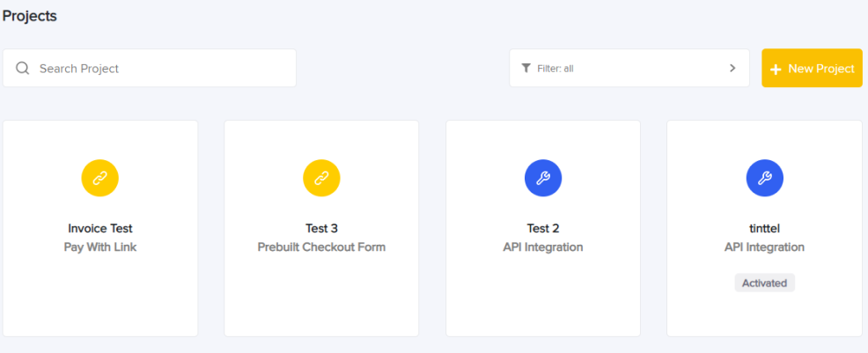Click the Activated badge on tinttel

pyautogui.click(x=764, y=283)
